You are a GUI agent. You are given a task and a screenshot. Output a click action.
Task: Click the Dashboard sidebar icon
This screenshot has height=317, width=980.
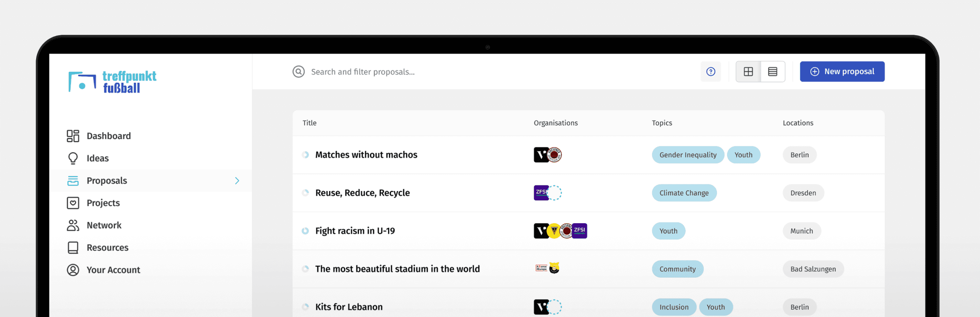(73, 136)
